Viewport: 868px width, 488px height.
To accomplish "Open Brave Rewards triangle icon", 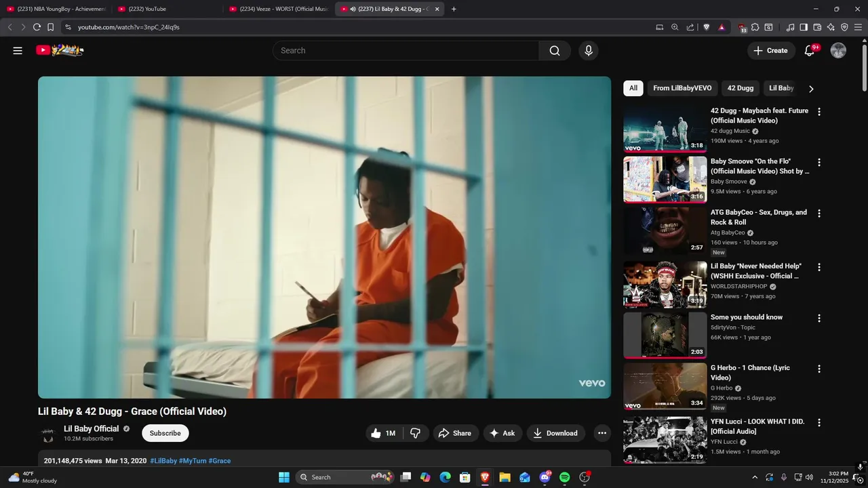I will pyautogui.click(x=722, y=27).
